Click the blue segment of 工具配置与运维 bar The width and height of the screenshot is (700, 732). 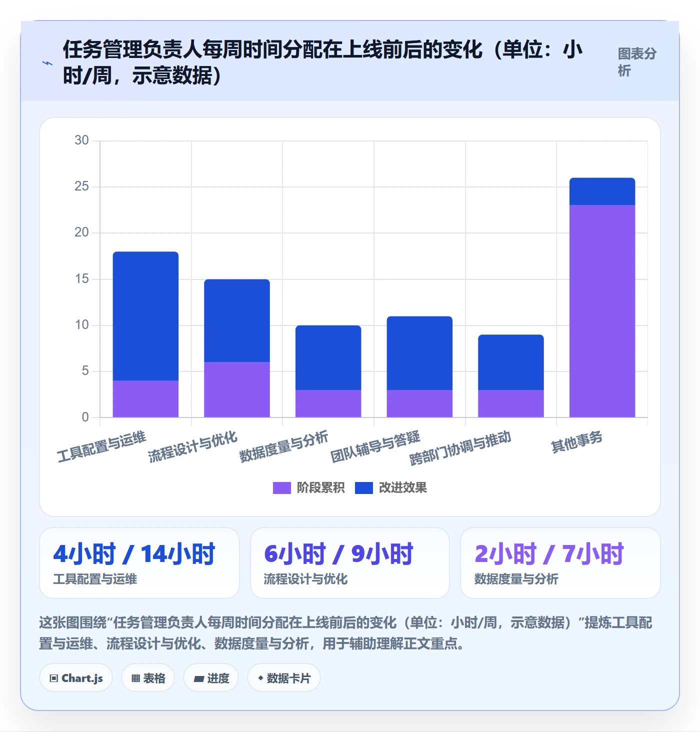click(145, 316)
